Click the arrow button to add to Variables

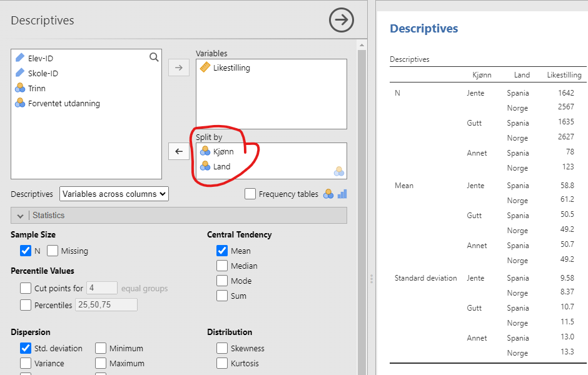179,67
